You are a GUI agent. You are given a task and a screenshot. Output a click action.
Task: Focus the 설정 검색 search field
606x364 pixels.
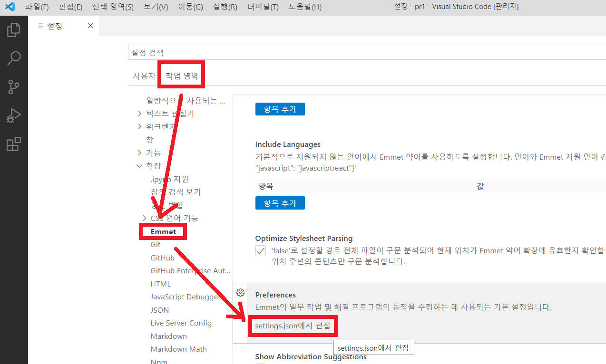pos(366,52)
